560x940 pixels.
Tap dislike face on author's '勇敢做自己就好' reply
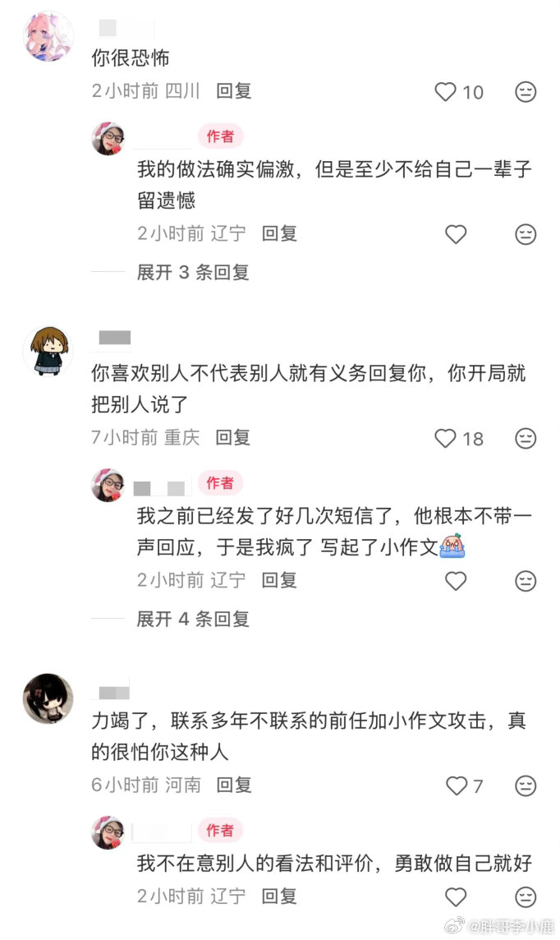526,896
